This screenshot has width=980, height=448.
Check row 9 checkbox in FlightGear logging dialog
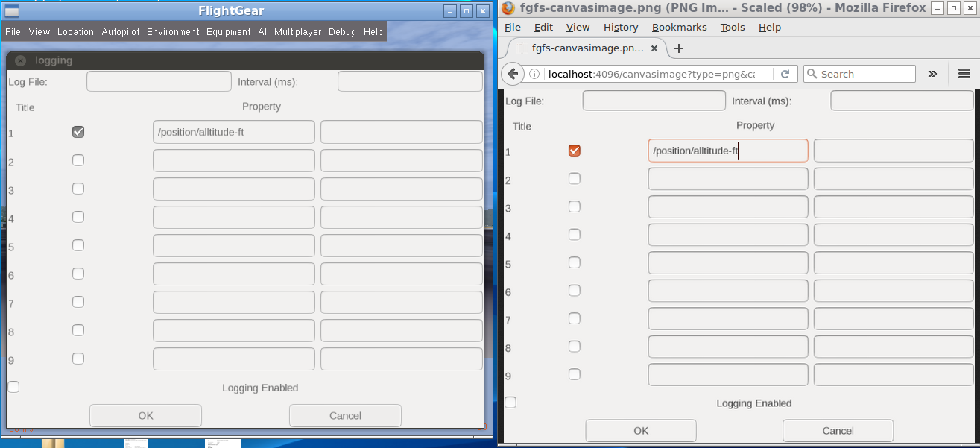[x=78, y=359]
